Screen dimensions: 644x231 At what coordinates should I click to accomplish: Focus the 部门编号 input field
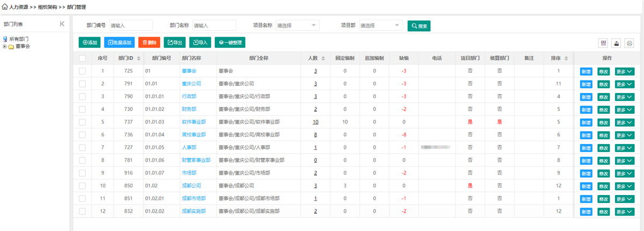click(x=131, y=25)
